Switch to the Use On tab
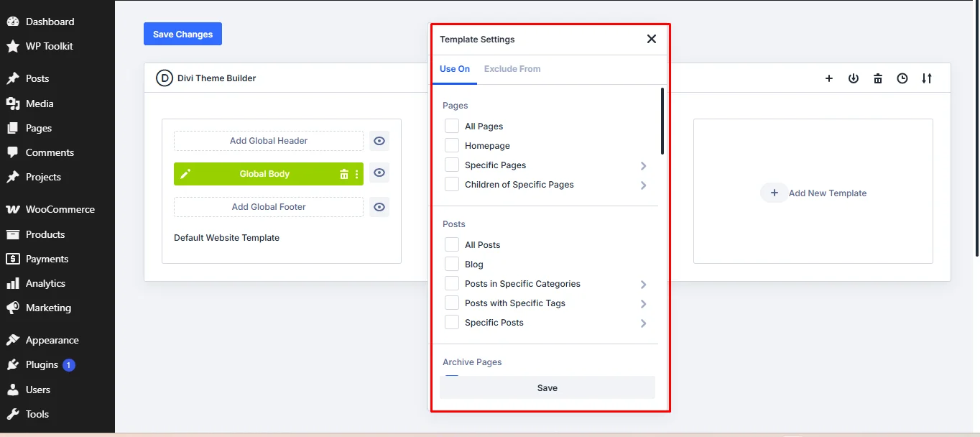The width and height of the screenshot is (980, 437). [x=455, y=69]
